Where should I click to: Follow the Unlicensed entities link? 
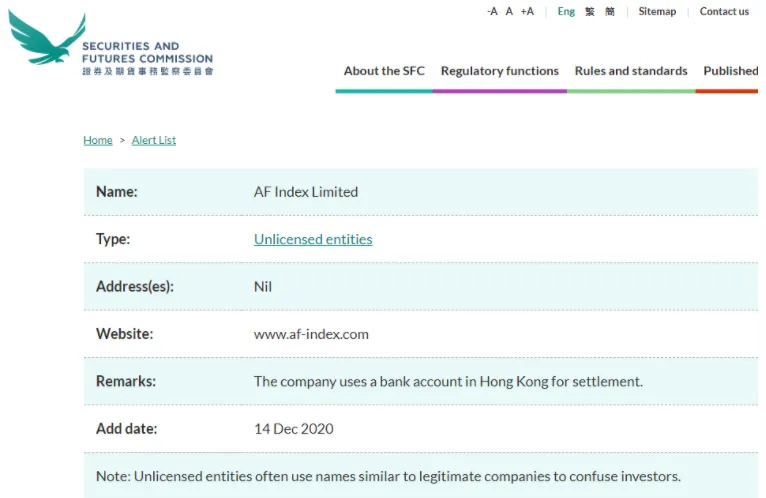tap(313, 239)
